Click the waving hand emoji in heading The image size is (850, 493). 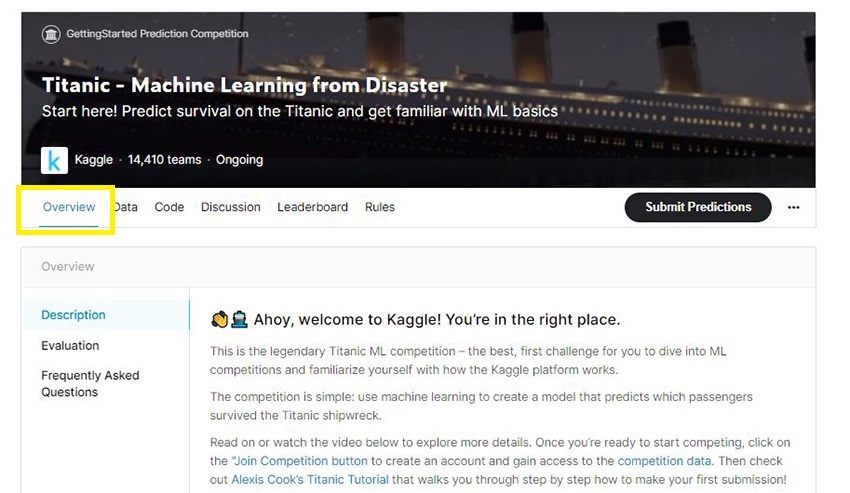(219, 319)
